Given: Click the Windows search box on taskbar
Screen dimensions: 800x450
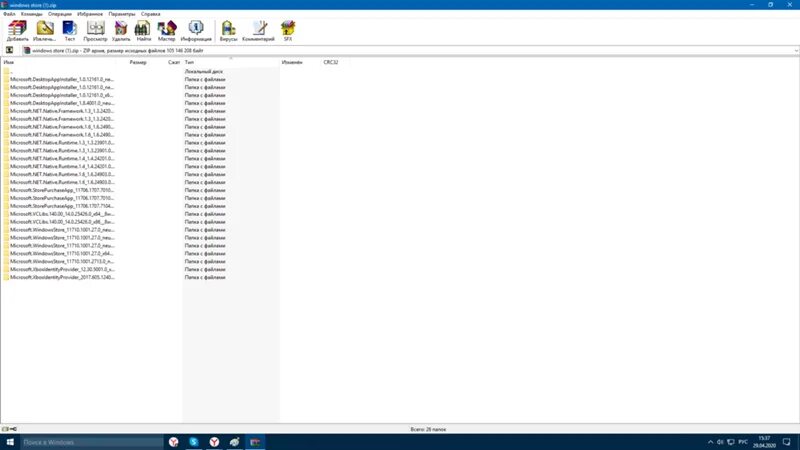Looking at the screenshot, I should click(92, 442).
